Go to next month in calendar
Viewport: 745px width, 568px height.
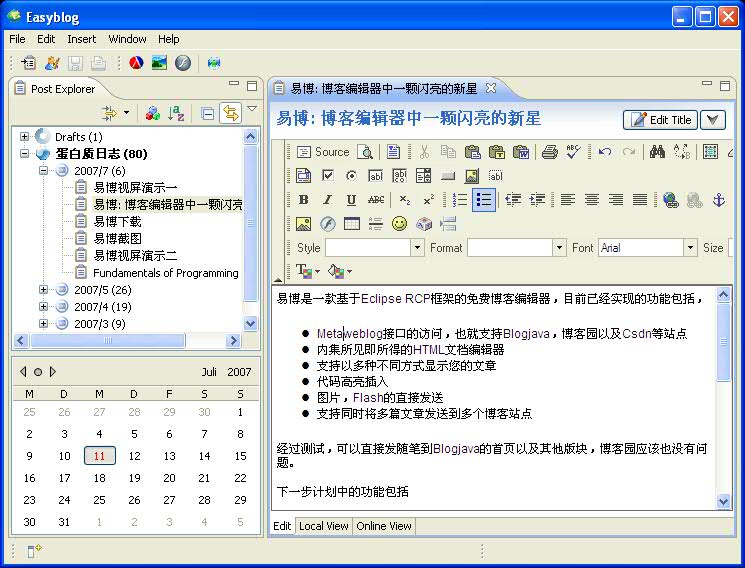[53, 372]
